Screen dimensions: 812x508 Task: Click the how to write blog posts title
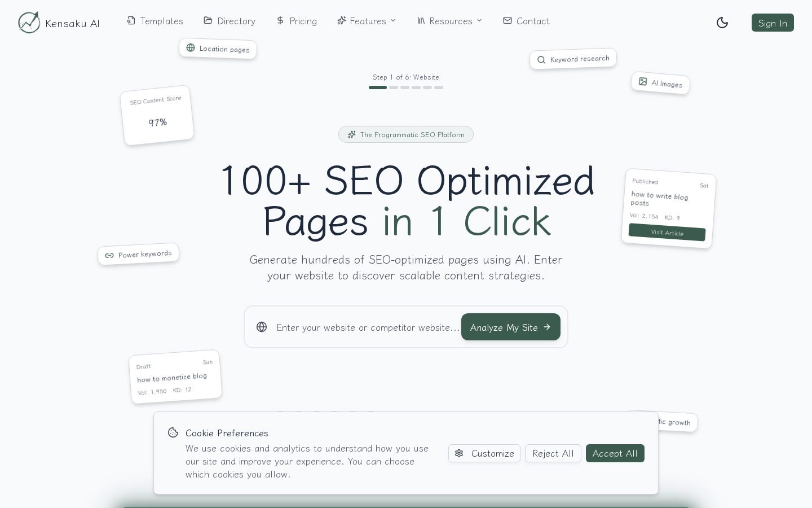click(x=659, y=199)
